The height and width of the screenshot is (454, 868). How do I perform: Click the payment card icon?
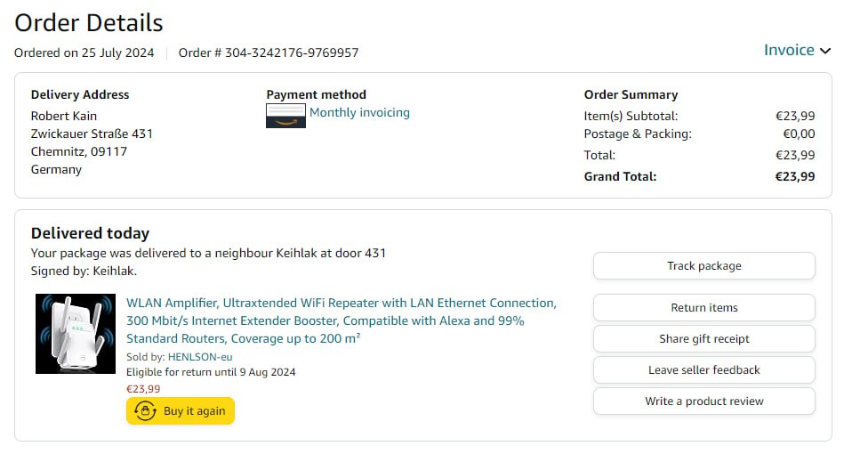[285, 116]
